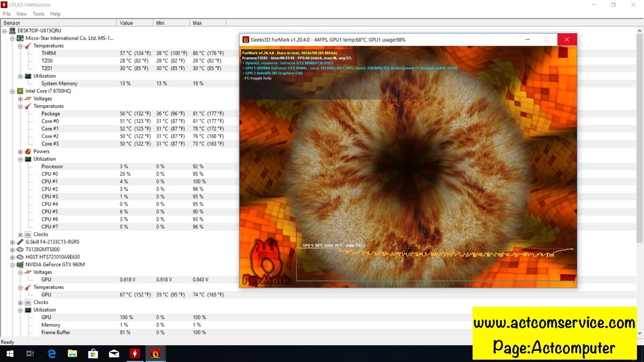644x362 pixels.
Task: Open the File menu
Action: point(6,14)
